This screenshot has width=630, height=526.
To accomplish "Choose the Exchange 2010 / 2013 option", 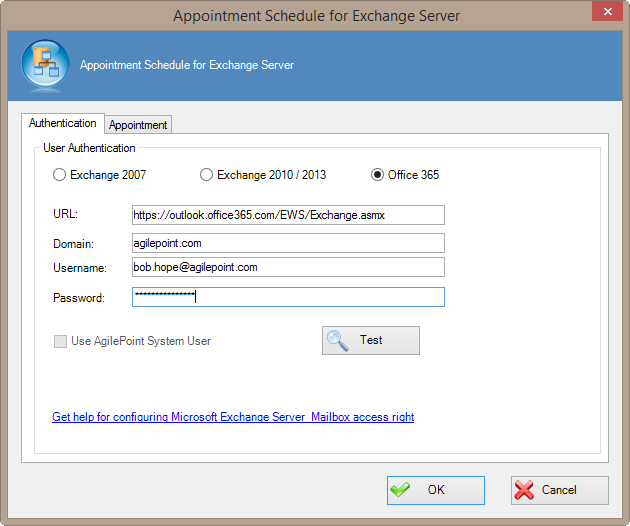I will tap(207, 175).
